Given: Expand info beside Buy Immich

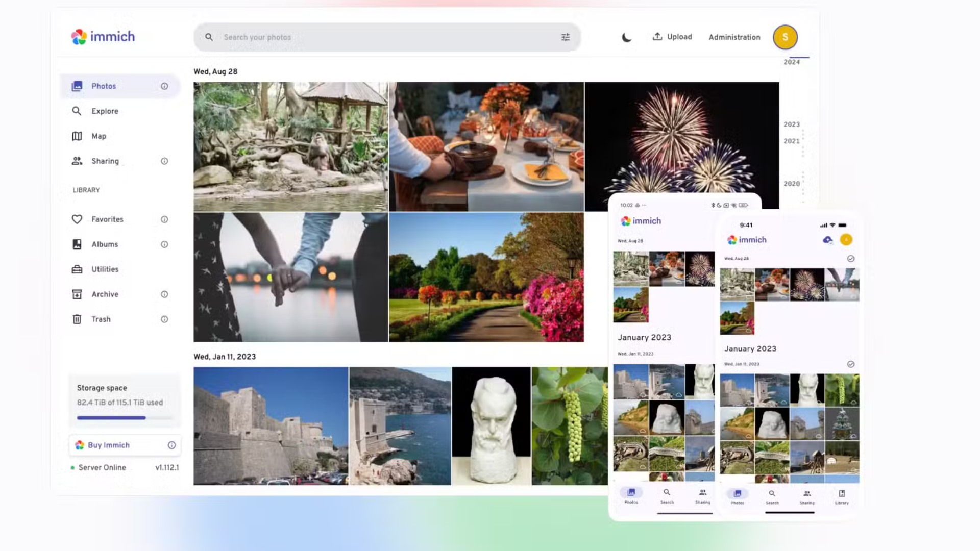Looking at the screenshot, I should [x=171, y=445].
